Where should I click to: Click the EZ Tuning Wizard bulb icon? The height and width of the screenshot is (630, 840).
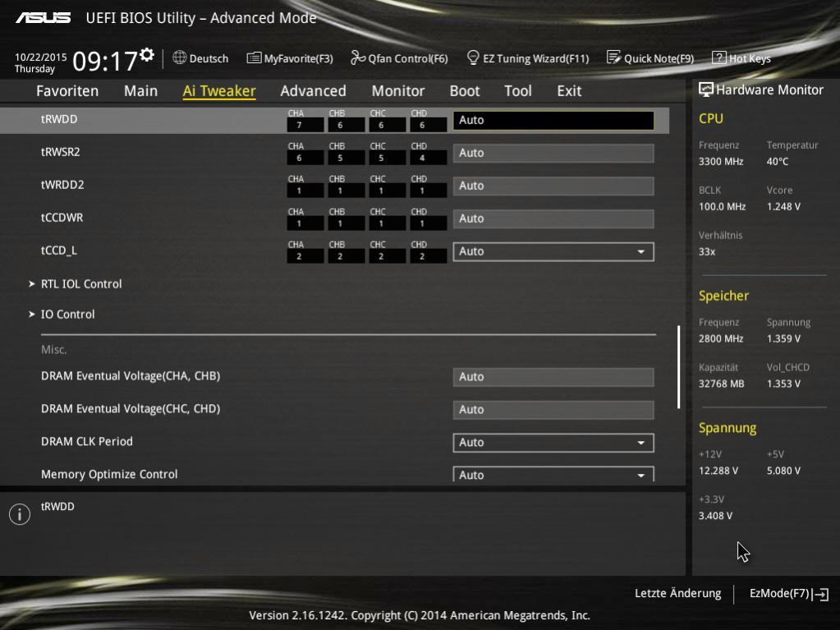tap(472, 57)
